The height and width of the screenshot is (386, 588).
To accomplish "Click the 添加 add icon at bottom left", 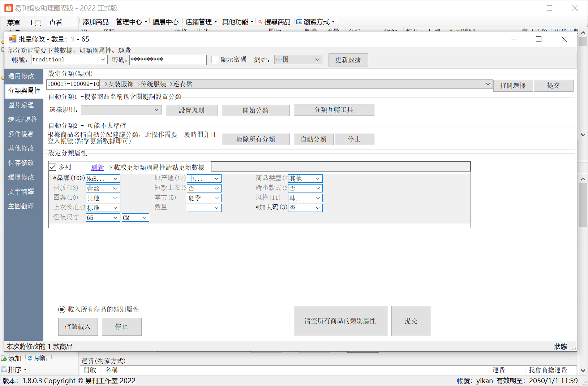I will click(x=4, y=359).
